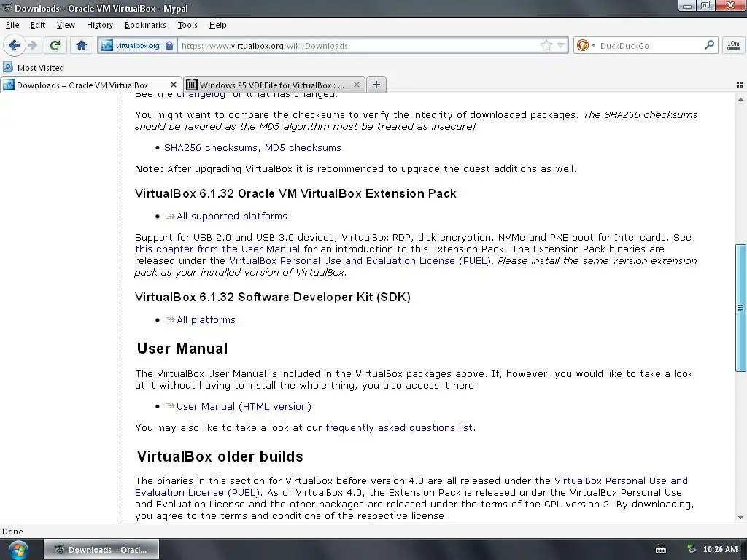The height and width of the screenshot is (560, 747).
Task: Download SDK All platforms link
Action: coord(206,320)
